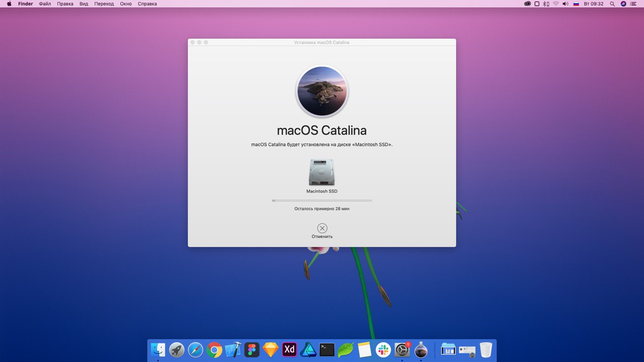Open the Файл menu
Viewport: 644px width, 362px height.
[45, 4]
